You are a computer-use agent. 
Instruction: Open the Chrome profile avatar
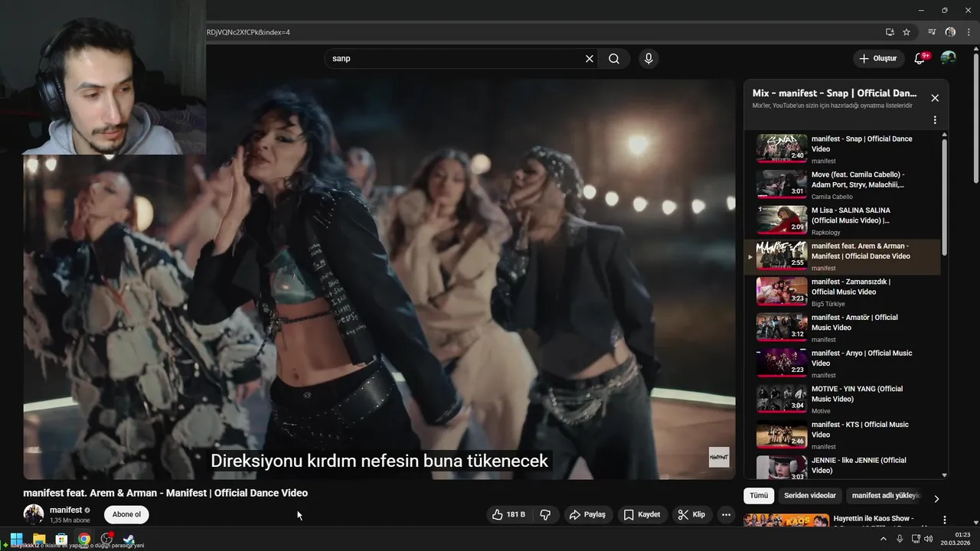pos(950,32)
